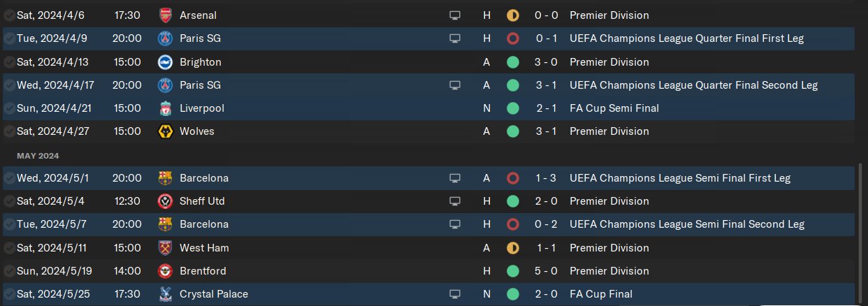
Task: Open the FA Cup Semi Final competition link
Action: click(614, 108)
